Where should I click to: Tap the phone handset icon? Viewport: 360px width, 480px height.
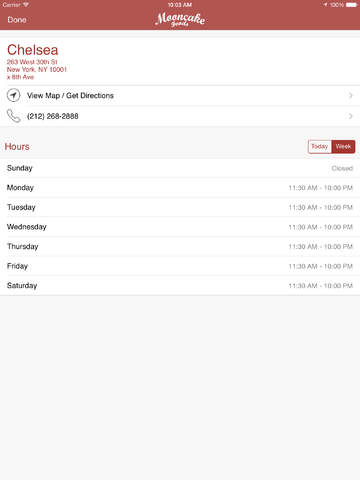(14, 116)
